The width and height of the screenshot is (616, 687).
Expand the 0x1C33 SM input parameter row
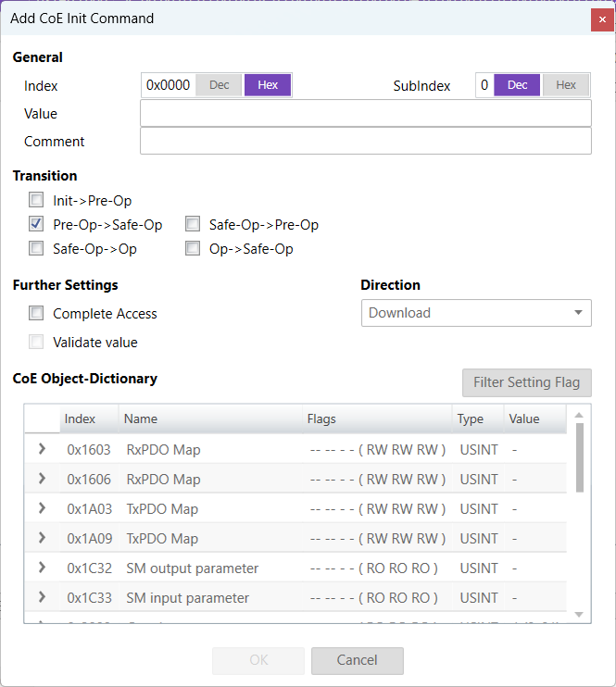tap(42, 597)
